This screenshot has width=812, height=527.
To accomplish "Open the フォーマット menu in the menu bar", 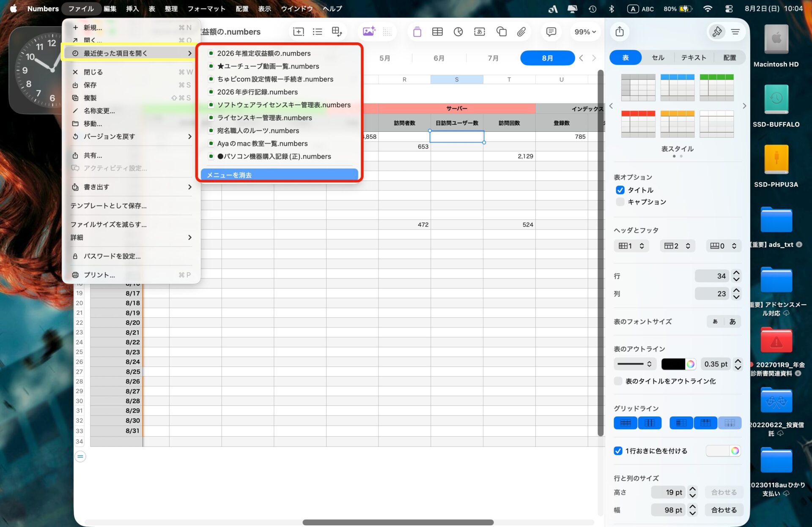I will tap(206, 8).
